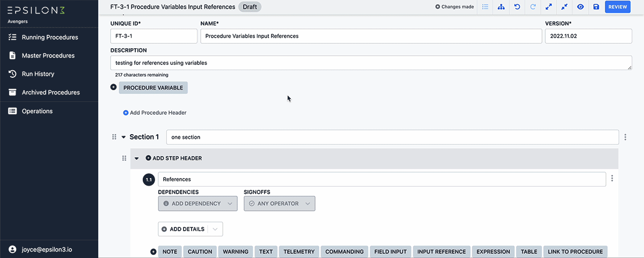Viewport: 644px width, 258px height.
Task: Click the Changes made indicator
Action: pyautogui.click(x=454, y=7)
